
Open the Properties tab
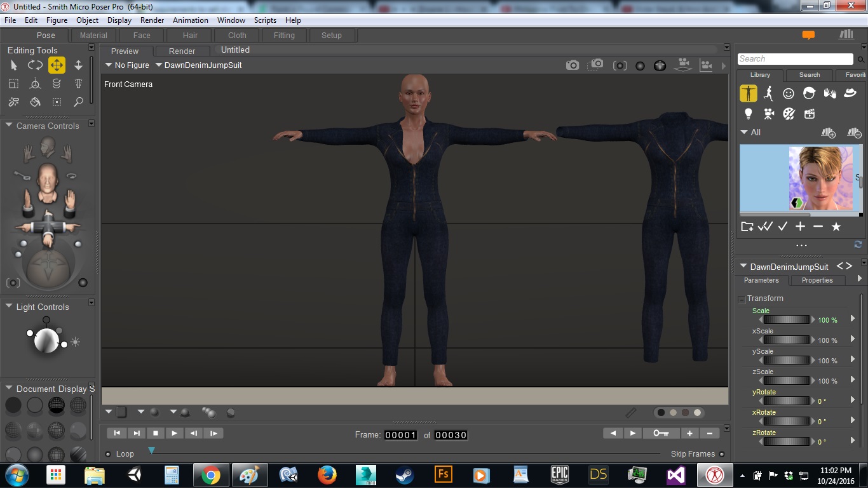[817, 280]
